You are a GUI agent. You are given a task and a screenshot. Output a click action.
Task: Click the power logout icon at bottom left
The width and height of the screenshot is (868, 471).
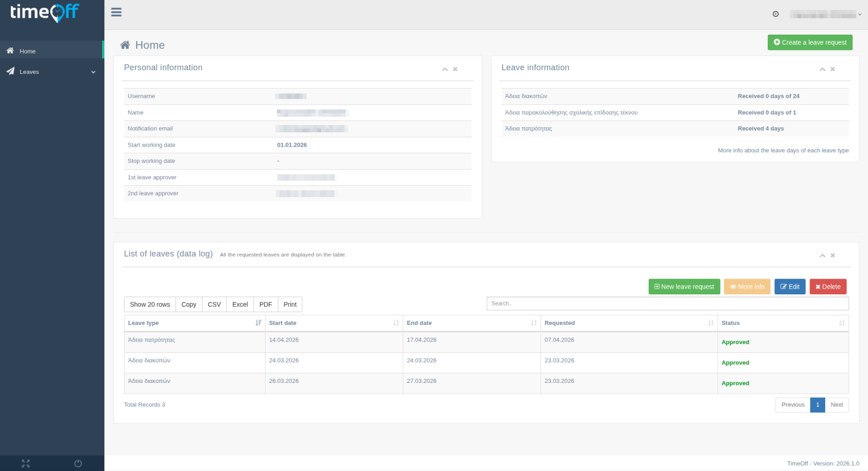click(77, 463)
